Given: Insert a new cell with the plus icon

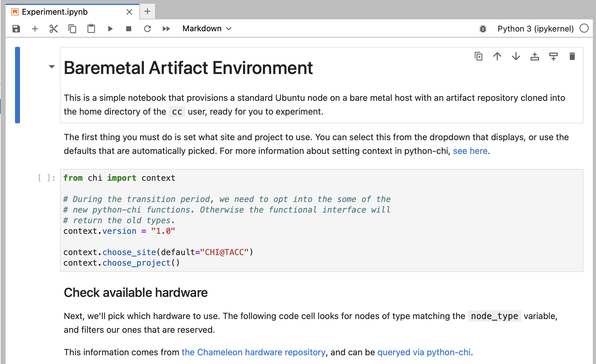Looking at the screenshot, I should coord(35,29).
